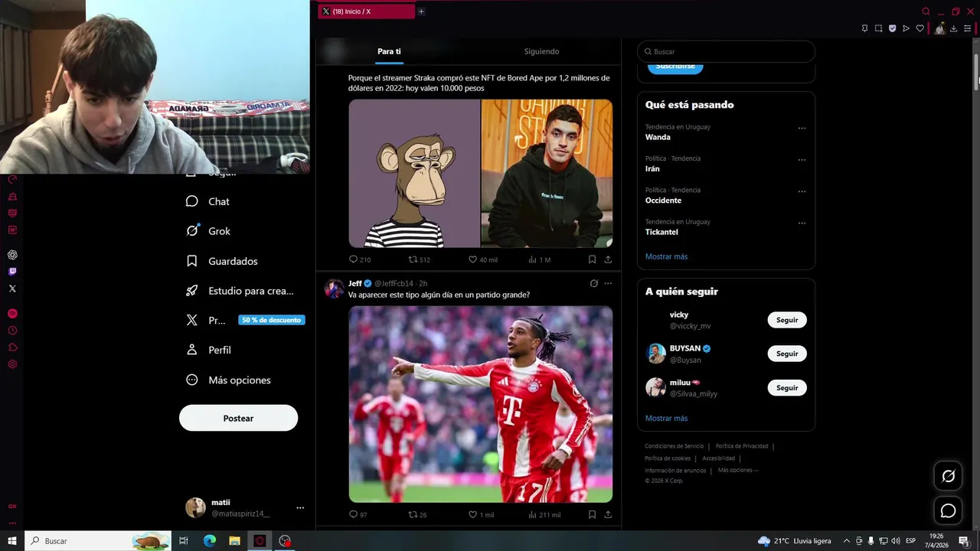980x551 pixels.
Task: Open the Bayern player photo
Action: point(481,404)
